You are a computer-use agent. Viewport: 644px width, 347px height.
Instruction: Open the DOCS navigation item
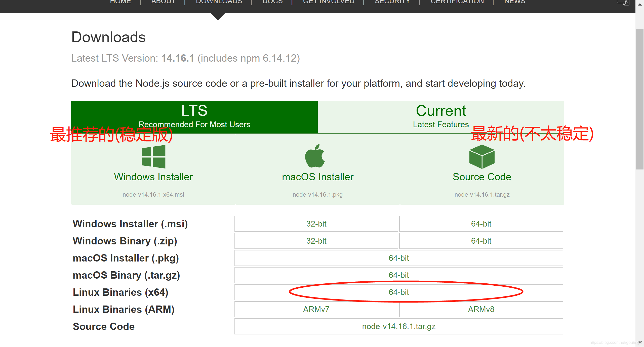[272, 2]
